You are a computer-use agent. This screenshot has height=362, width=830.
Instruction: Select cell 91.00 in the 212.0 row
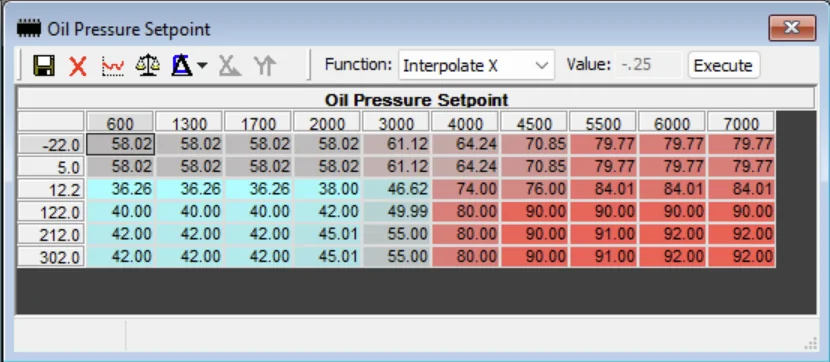pos(603,234)
